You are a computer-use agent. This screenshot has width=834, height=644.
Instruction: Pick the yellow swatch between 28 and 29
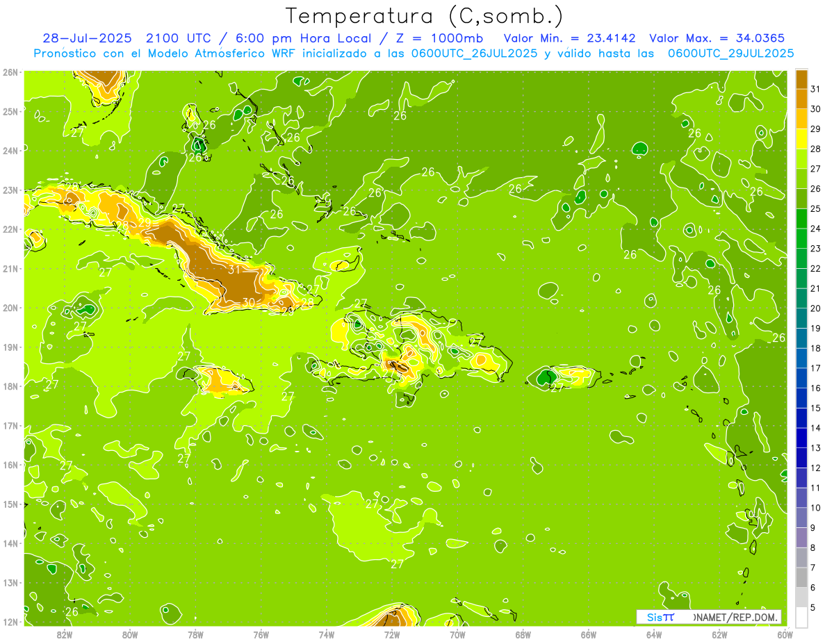(801, 139)
